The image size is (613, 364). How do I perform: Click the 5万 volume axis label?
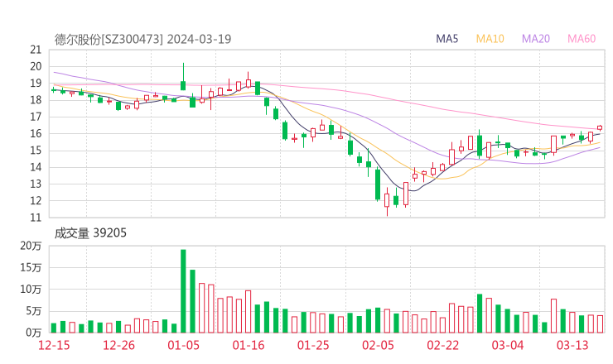click(34, 311)
